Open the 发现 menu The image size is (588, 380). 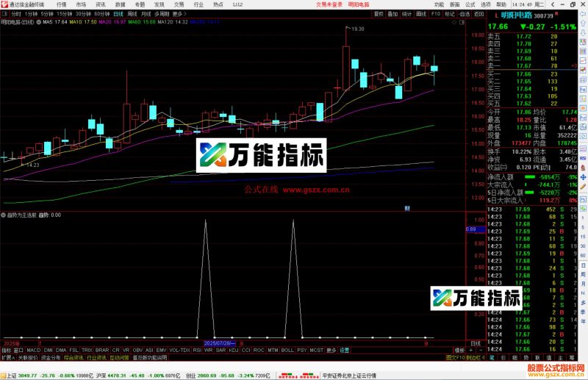(x=159, y=4)
